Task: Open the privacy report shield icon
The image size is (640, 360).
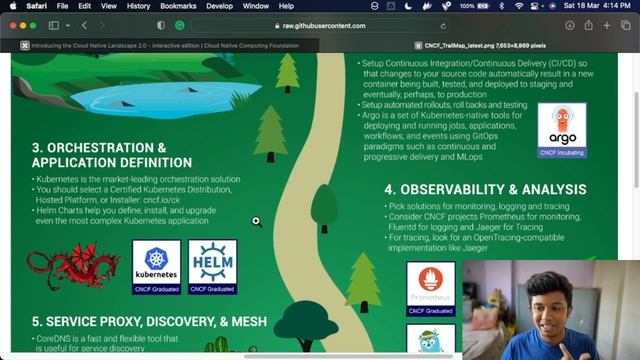Action: 161,25
